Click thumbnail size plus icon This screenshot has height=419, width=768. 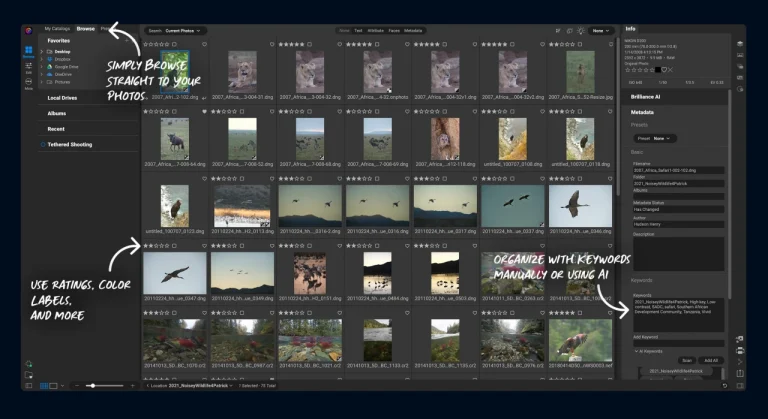[132, 386]
